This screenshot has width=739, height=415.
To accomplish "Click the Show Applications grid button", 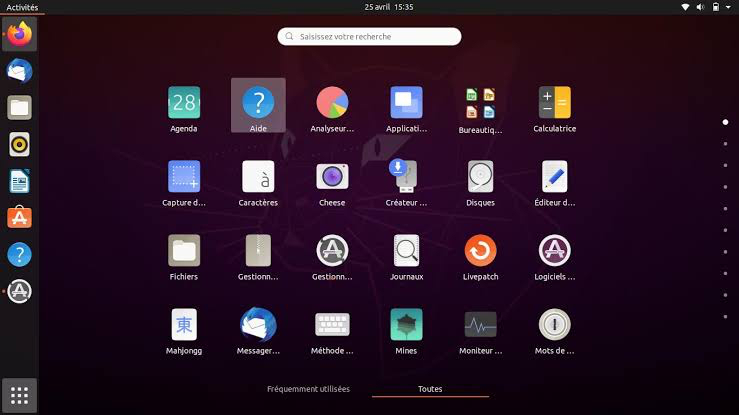I will click(x=19, y=396).
